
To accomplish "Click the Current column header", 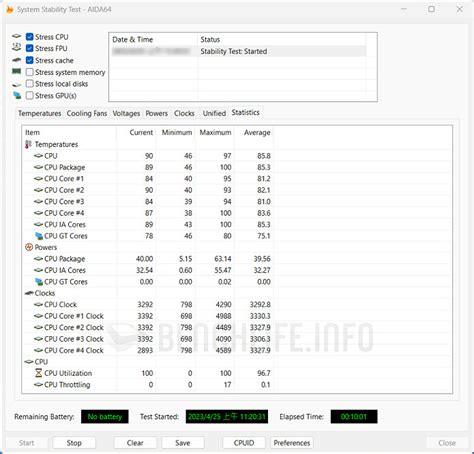I will coord(137,133).
